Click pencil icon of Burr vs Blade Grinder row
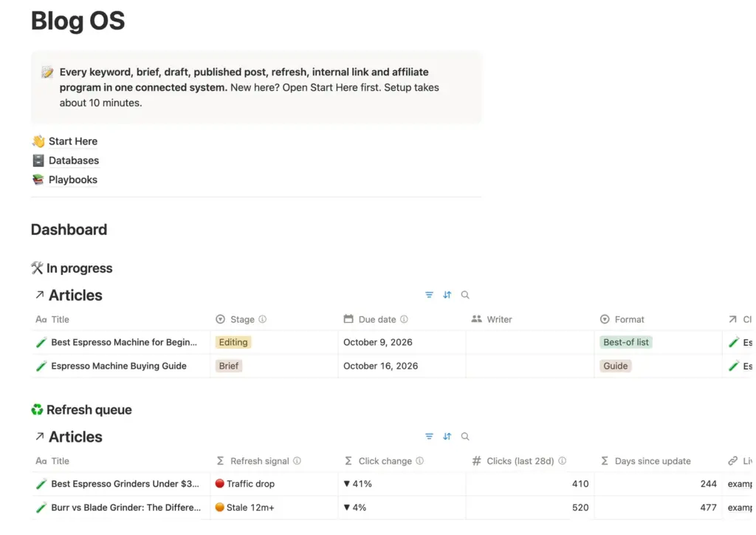The image size is (756, 535). [x=41, y=508]
